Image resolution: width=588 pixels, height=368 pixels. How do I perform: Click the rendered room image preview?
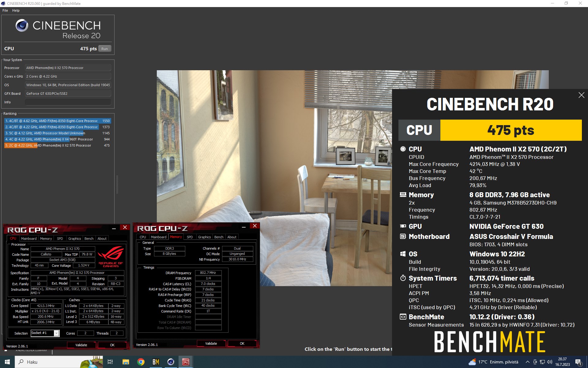point(274,178)
